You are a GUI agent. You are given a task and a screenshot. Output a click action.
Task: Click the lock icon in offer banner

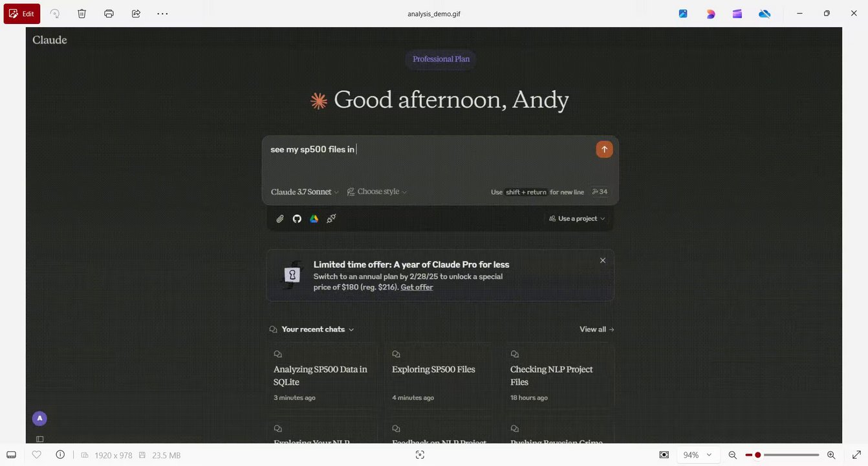click(292, 274)
